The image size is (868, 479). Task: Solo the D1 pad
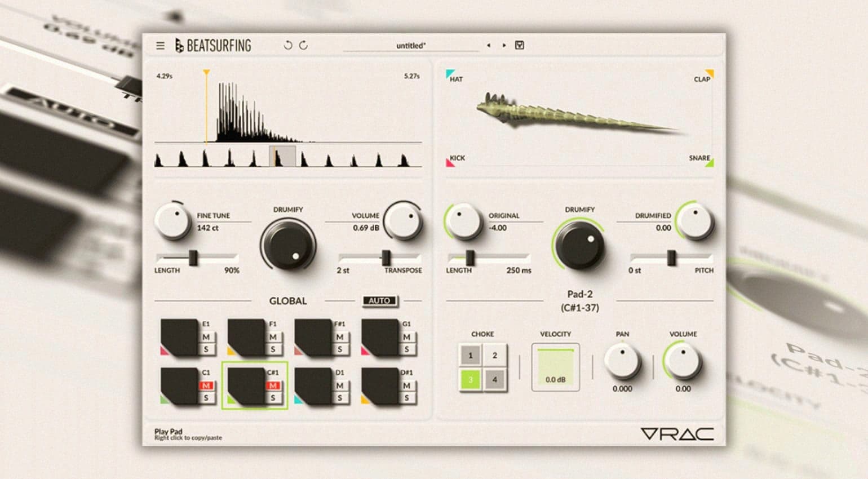coord(340,398)
